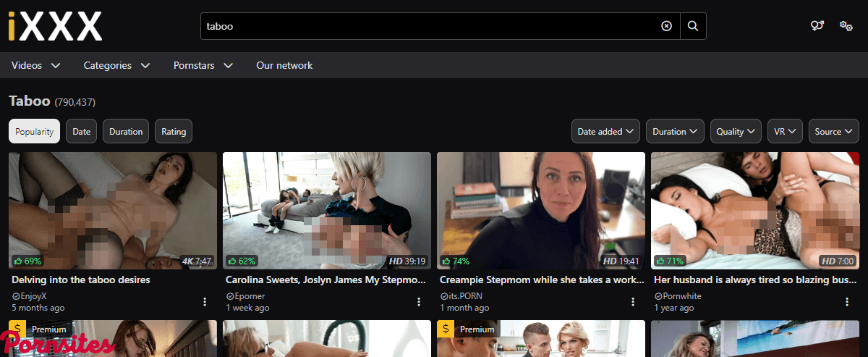Open the Categories navigation menu
This screenshot has height=357, width=868.
point(116,65)
